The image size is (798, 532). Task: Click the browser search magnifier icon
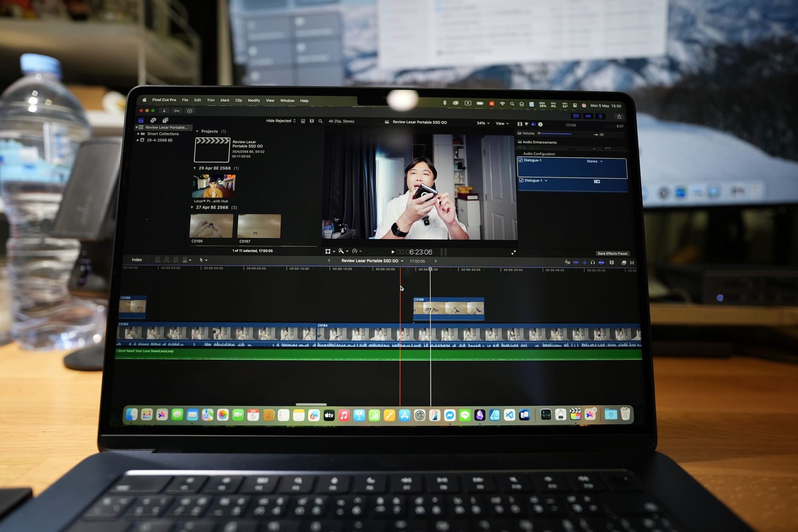(320, 121)
